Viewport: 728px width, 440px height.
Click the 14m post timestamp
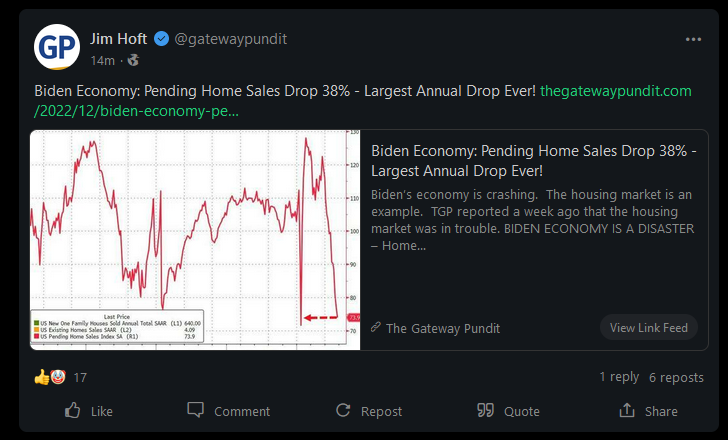[103, 61]
